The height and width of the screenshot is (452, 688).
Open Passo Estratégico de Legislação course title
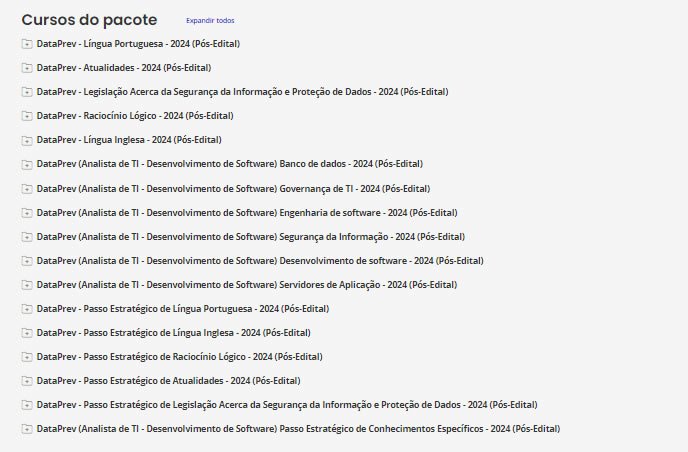coord(287,405)
